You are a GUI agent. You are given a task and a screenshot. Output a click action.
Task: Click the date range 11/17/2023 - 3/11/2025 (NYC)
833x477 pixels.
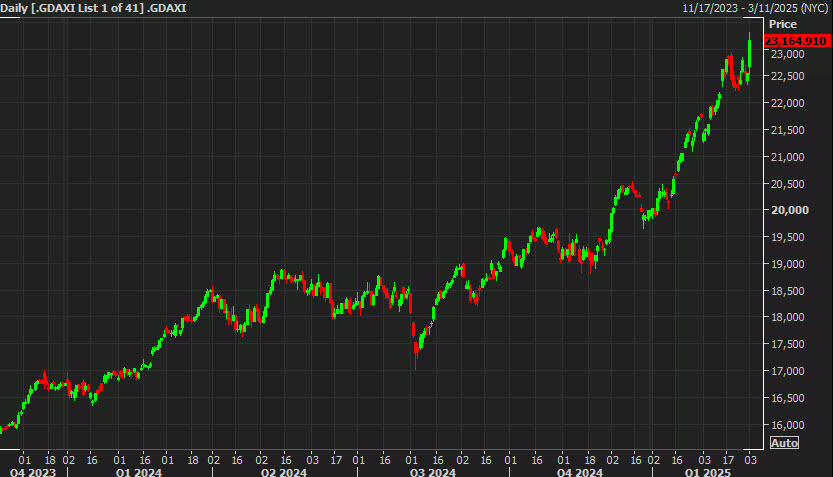(755, 8)
